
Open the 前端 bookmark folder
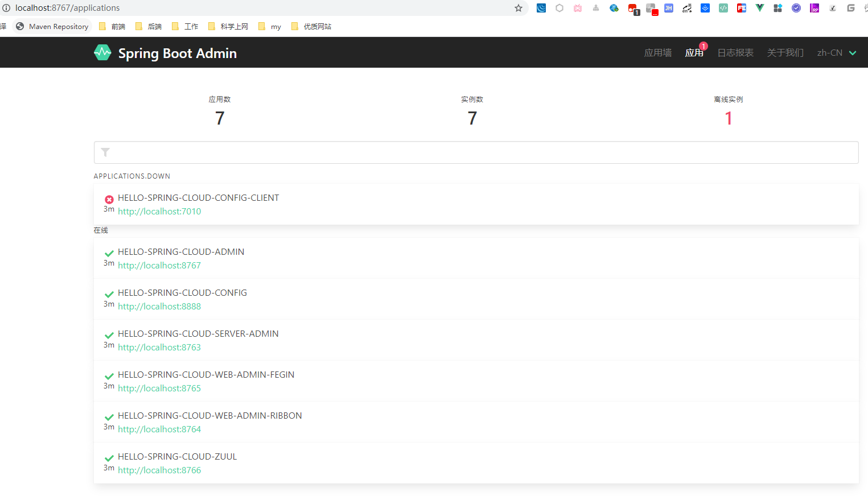(112, 26)
